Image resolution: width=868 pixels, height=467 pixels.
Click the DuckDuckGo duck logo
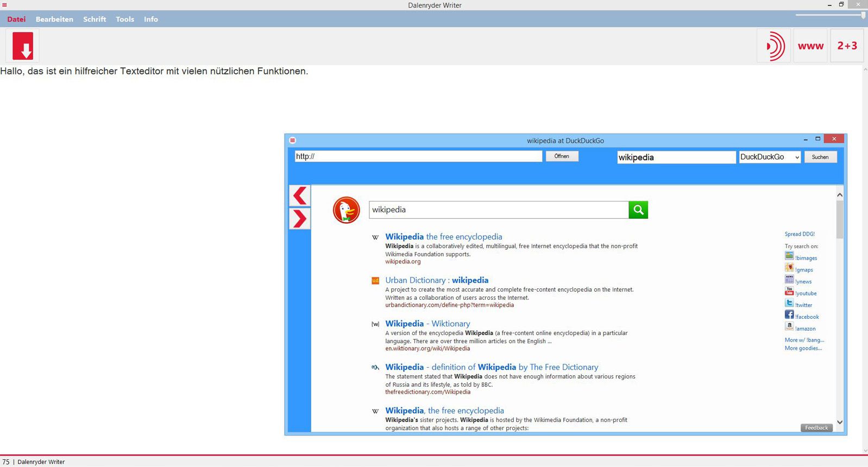[346, 210]
